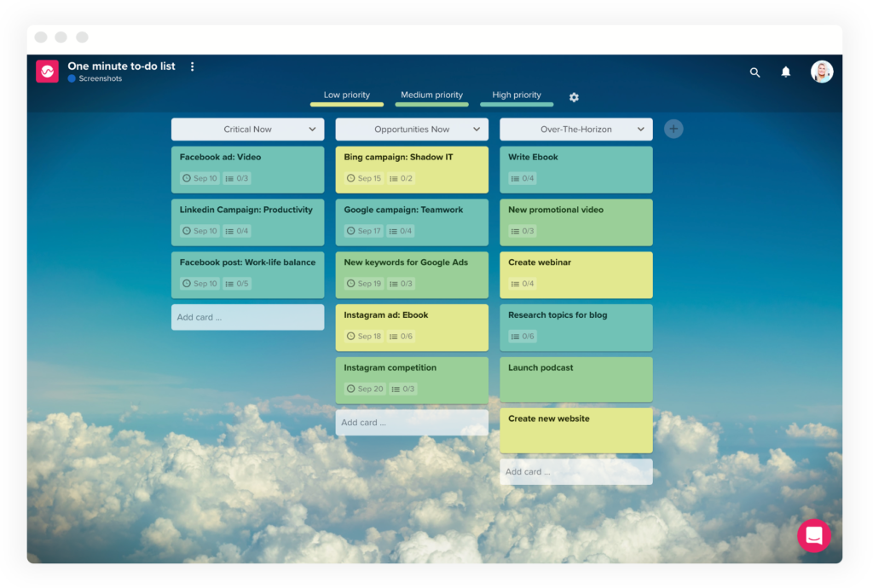The image size is (873, 588).
Task: Click Sep 10 date on Facebook post card
Action: 199,284
